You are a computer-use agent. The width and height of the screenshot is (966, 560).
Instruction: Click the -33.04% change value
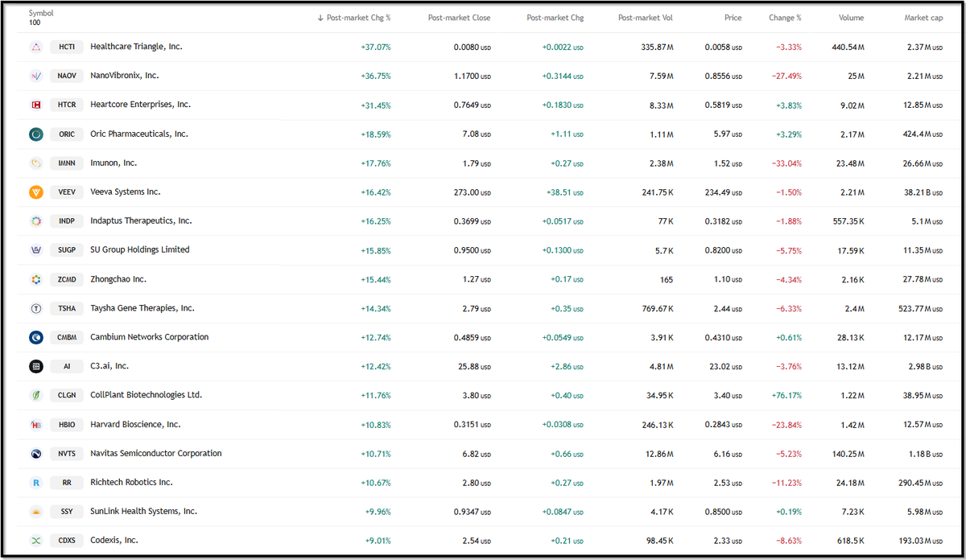click(786, 163)
